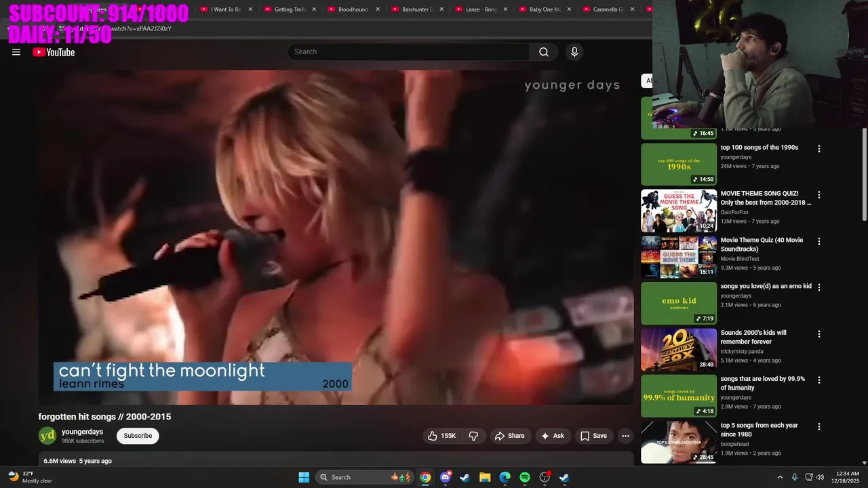The width and height of the screenshot is (868, 488).
Task: Close the 'I Want To Be' tab
Action: tap(250, 9)
